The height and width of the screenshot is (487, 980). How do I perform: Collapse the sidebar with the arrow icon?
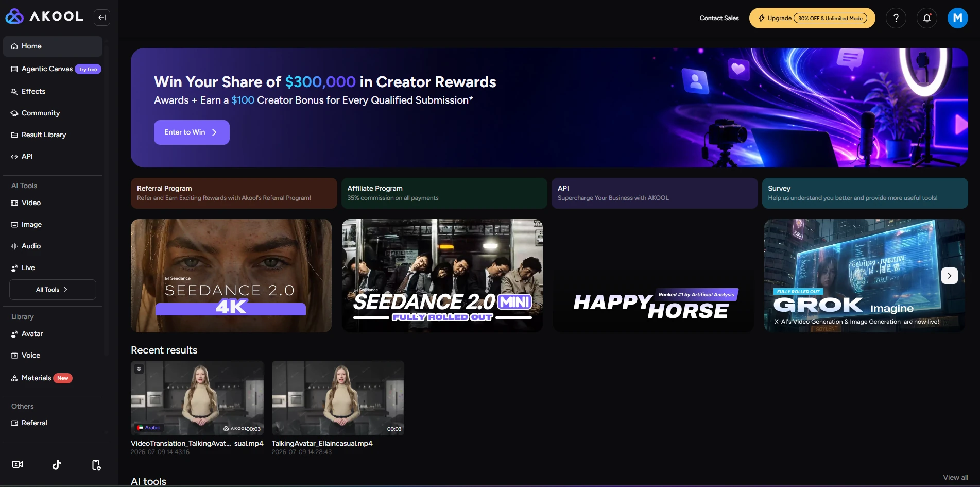102,18
